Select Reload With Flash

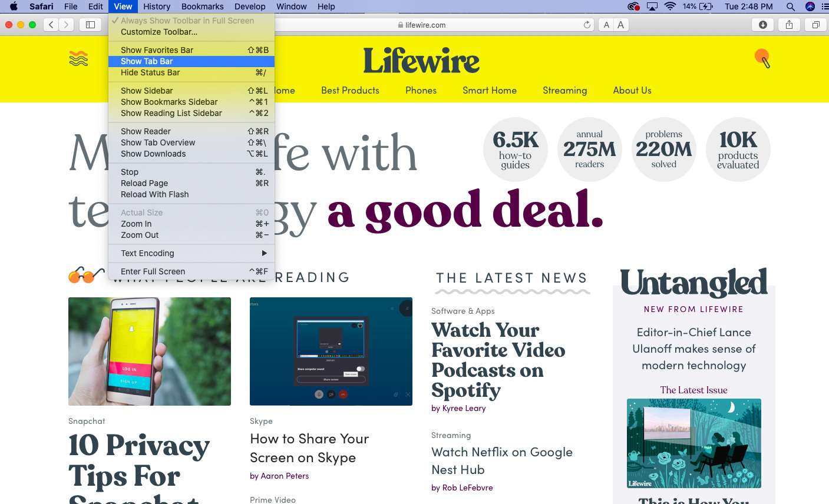191,194
